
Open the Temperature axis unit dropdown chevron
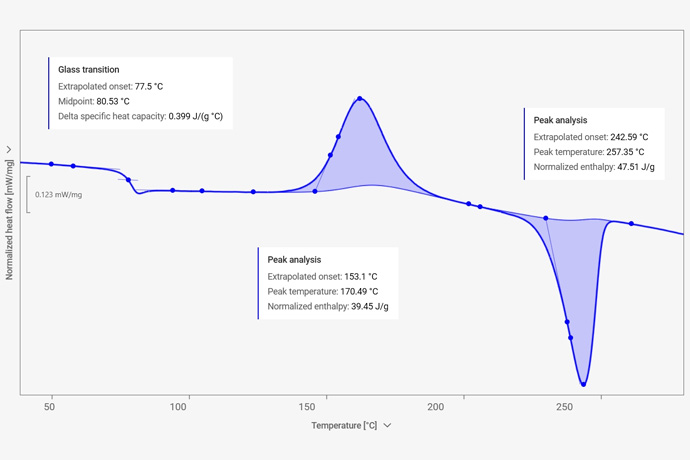[388, 425]
